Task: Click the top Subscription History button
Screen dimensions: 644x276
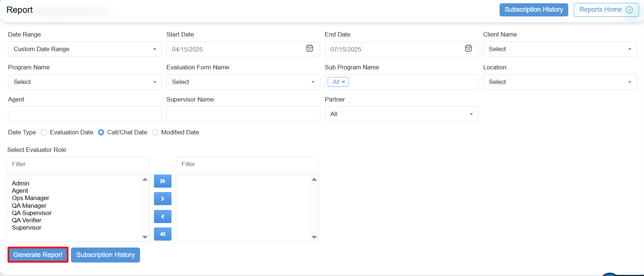Action: pos(534,10)
